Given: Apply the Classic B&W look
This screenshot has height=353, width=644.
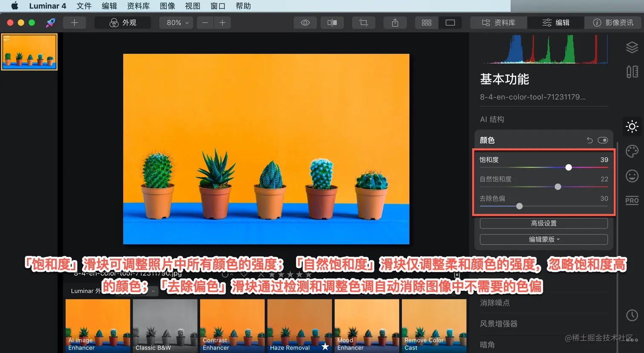Looking at the screenshot, I should (x=165, y=326).
